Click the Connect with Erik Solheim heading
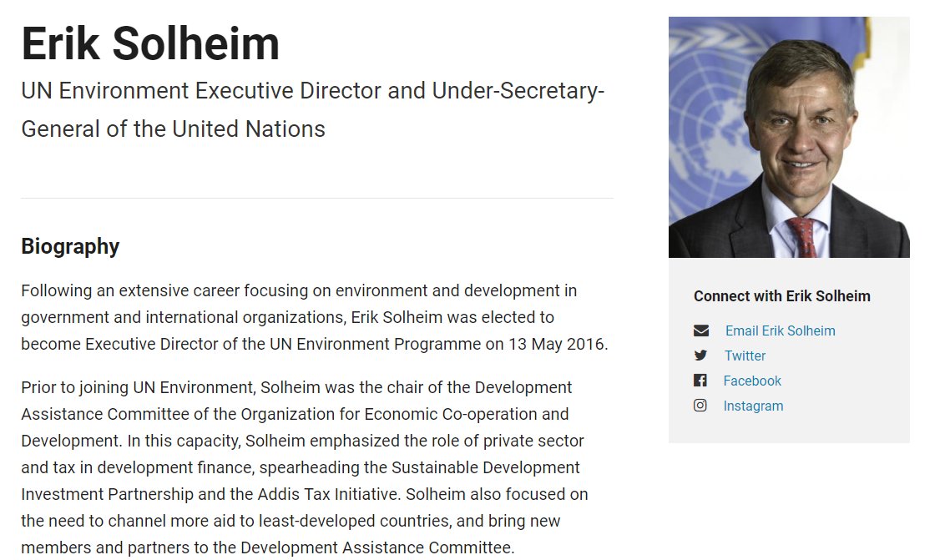The width and height of the screenshot is (950, 560). point(781,296)
